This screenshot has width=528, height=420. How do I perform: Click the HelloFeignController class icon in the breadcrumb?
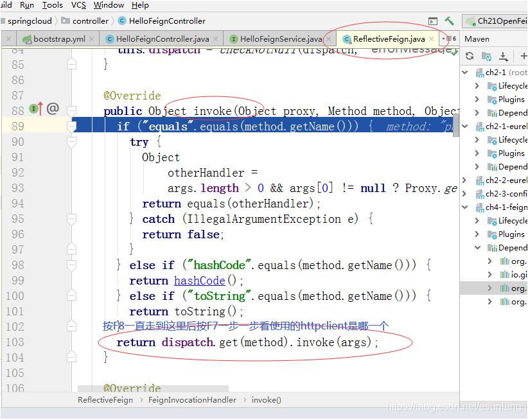[122, 21]
